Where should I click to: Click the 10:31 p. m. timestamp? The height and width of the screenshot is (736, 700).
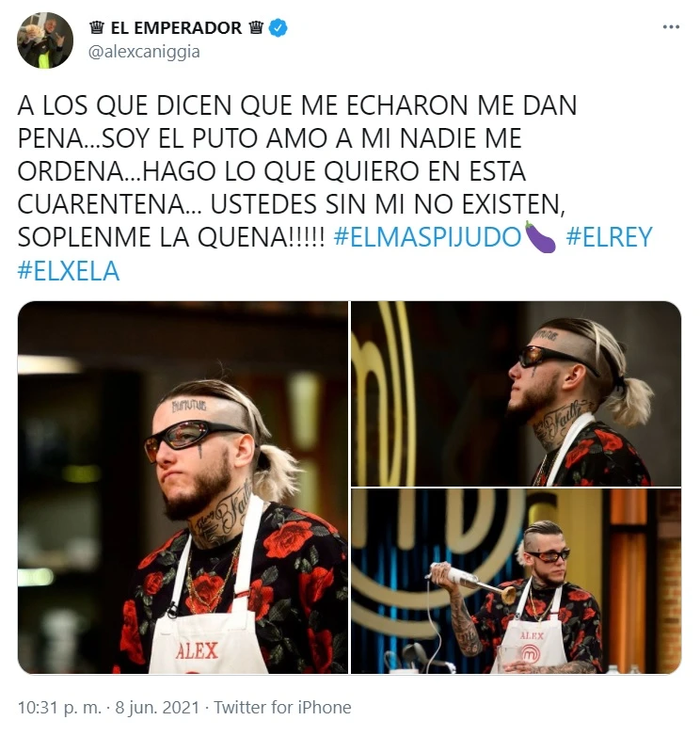tap(59, 707)
